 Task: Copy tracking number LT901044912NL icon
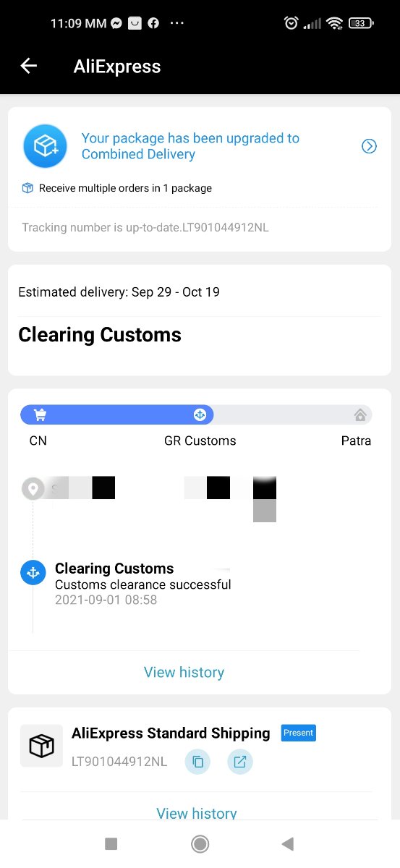pos(197,762)
